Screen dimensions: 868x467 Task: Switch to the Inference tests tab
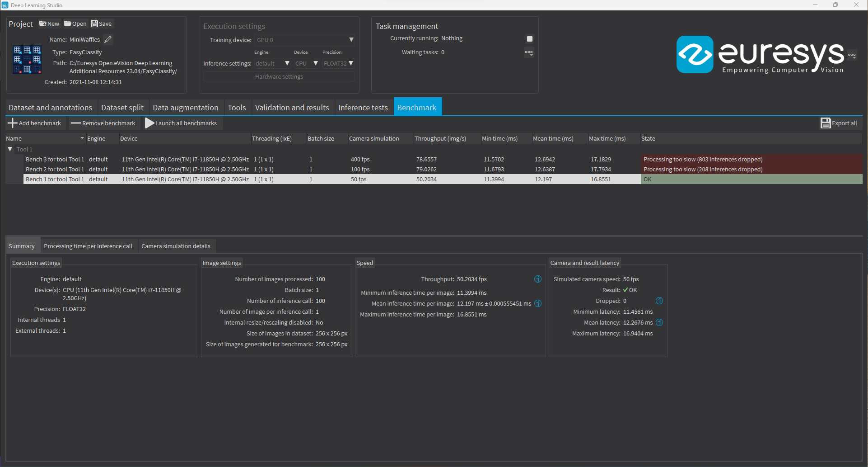click(x=363, y=107)
